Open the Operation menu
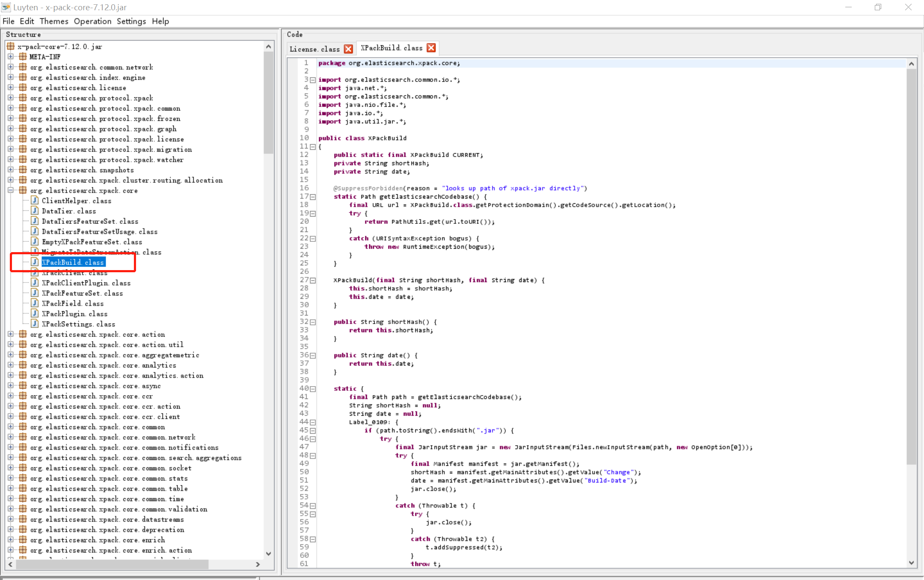924x580 pixels. click(x=92, y=21)
